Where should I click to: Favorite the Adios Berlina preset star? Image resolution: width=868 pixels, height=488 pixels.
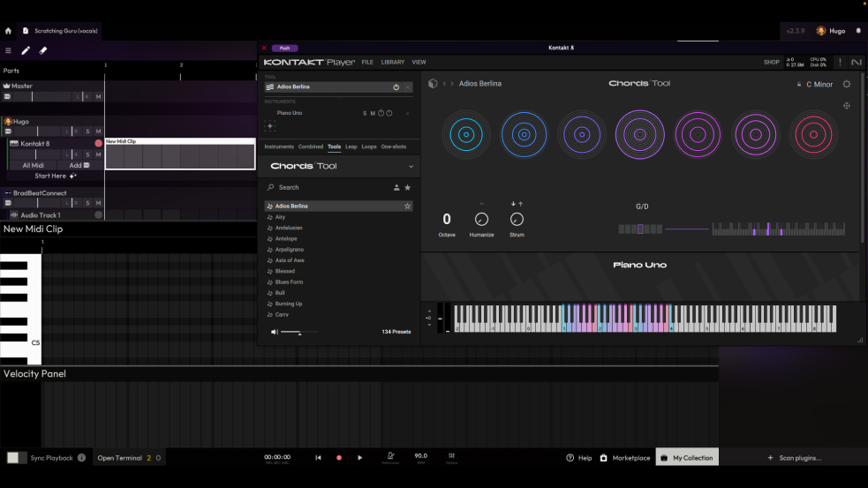click(x=407, y=206)
